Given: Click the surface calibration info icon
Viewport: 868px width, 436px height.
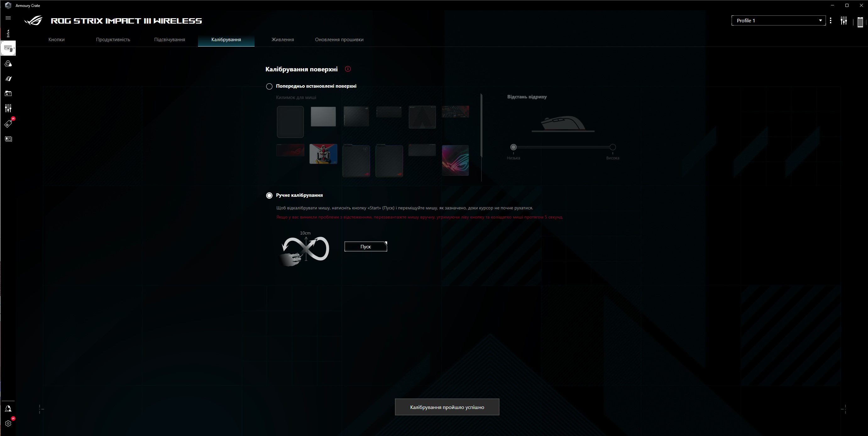Looking at the screenshot, I should [348, 69].
